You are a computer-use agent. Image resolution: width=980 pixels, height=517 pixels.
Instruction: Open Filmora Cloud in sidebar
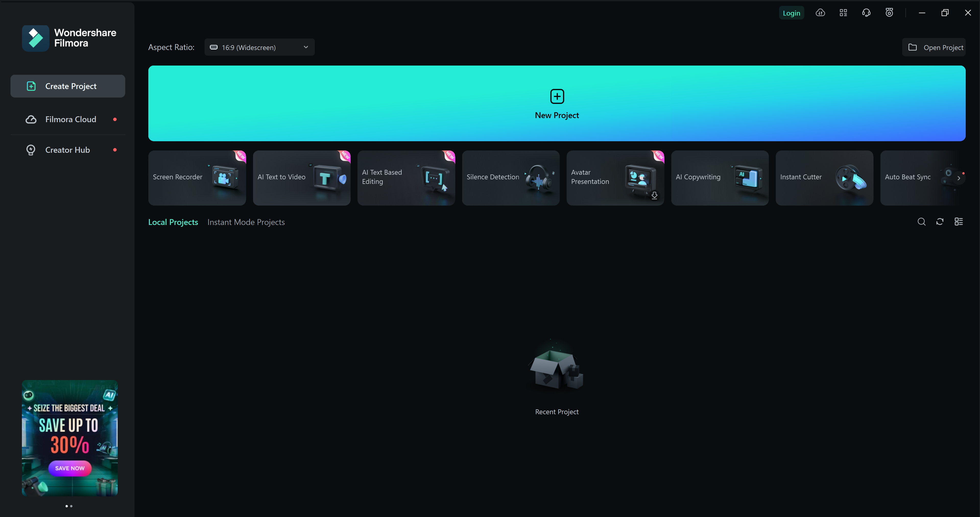(70, 119)
